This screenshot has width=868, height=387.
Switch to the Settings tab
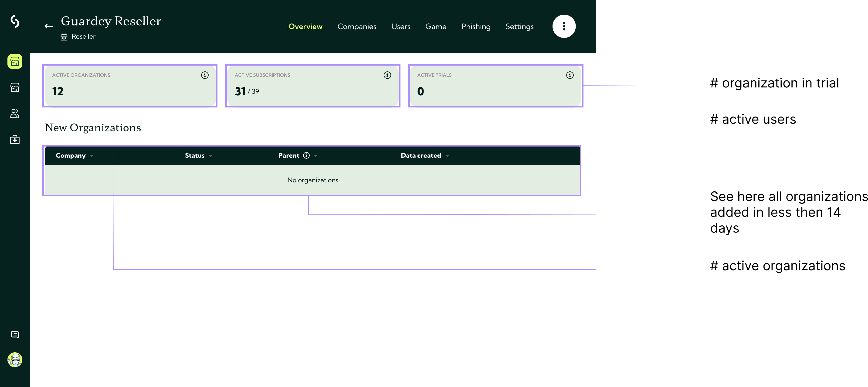[519, 27]
